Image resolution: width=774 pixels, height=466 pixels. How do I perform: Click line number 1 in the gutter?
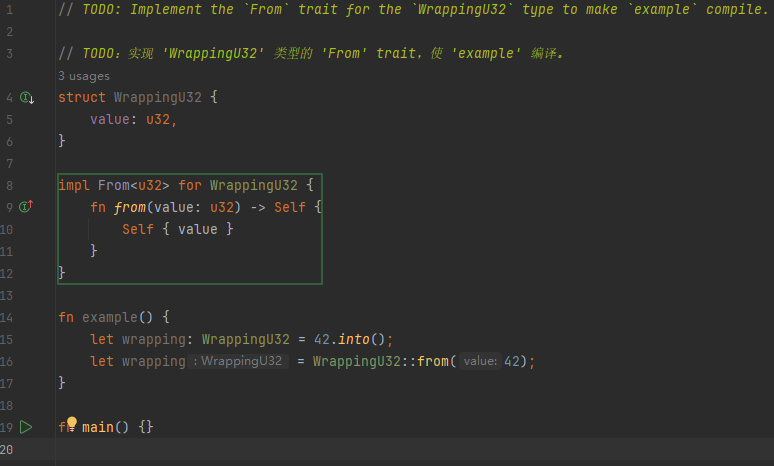tap(9, 10)
